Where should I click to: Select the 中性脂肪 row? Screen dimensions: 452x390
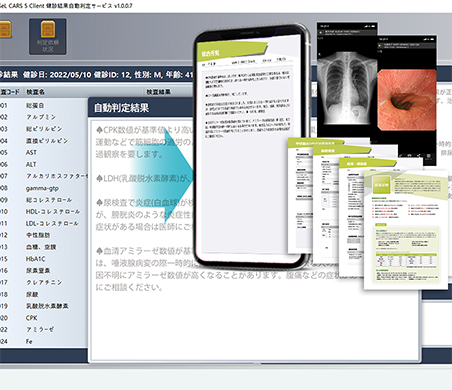coord(44,235)
